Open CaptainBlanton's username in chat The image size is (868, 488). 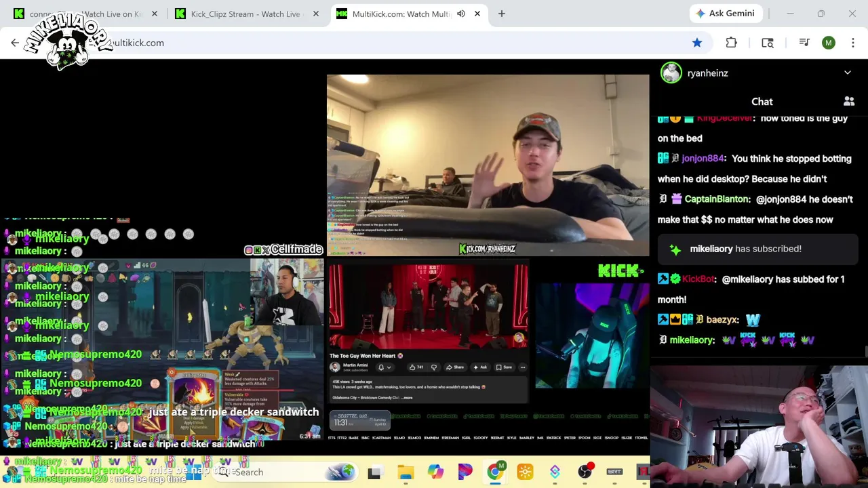[717, 199]
